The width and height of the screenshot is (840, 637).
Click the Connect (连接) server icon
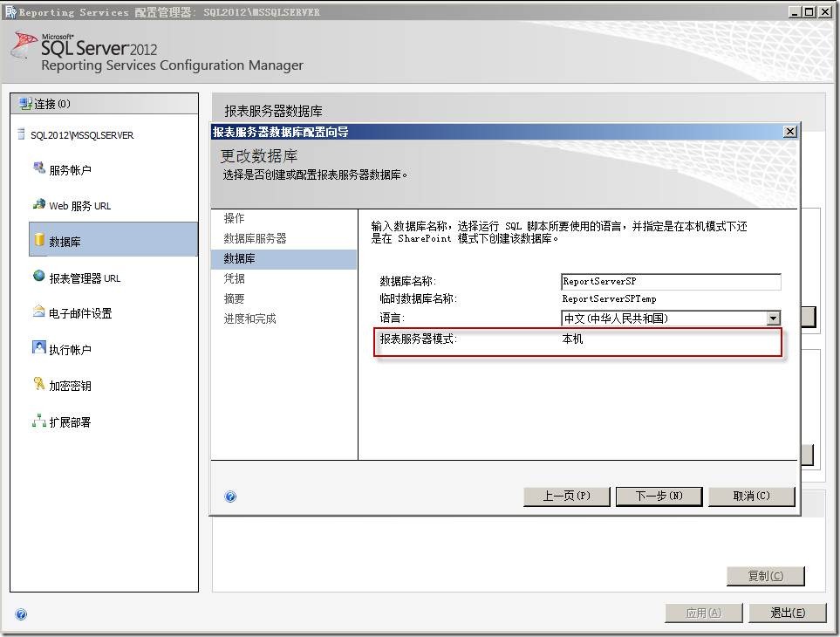[x=25, y=103]
